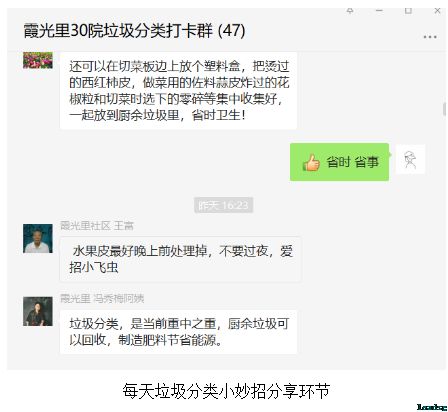Close the chat window

(x=437, y=11)
